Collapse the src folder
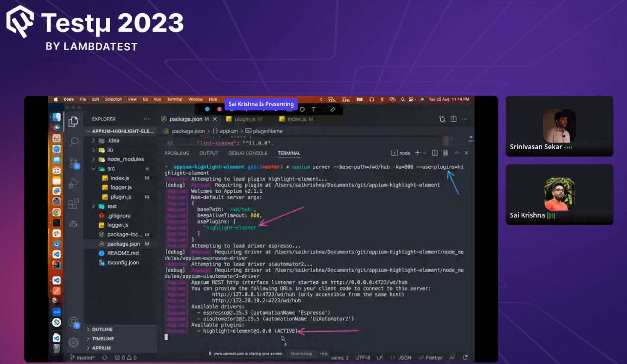627x364 pixels. [93, 169]
